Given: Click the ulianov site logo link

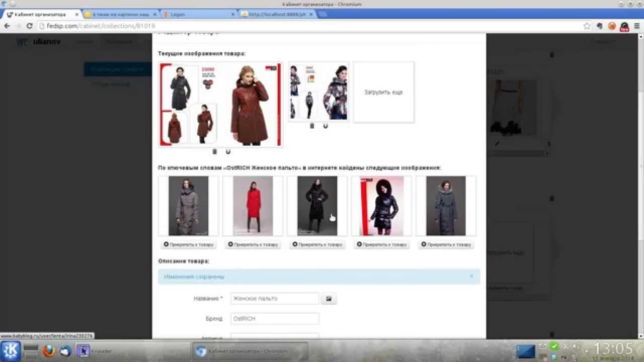Looking at the screenshot, I should [x=39, y=42].
